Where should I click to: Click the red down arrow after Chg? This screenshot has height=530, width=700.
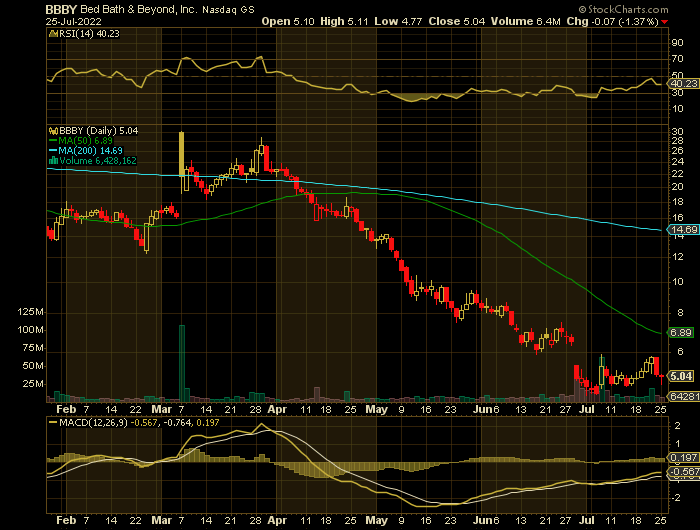pos(665,22)
